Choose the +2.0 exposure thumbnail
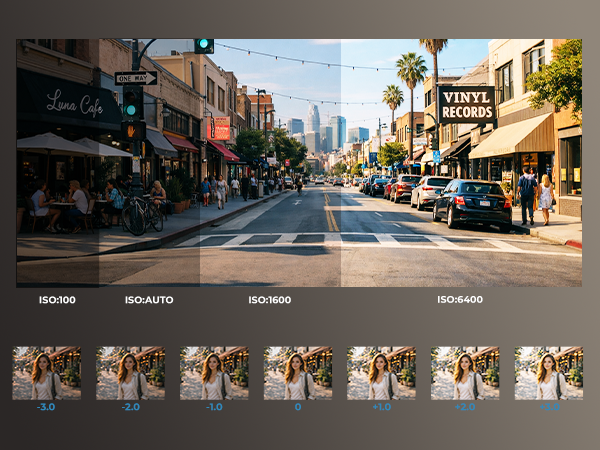 click(465, 373)
